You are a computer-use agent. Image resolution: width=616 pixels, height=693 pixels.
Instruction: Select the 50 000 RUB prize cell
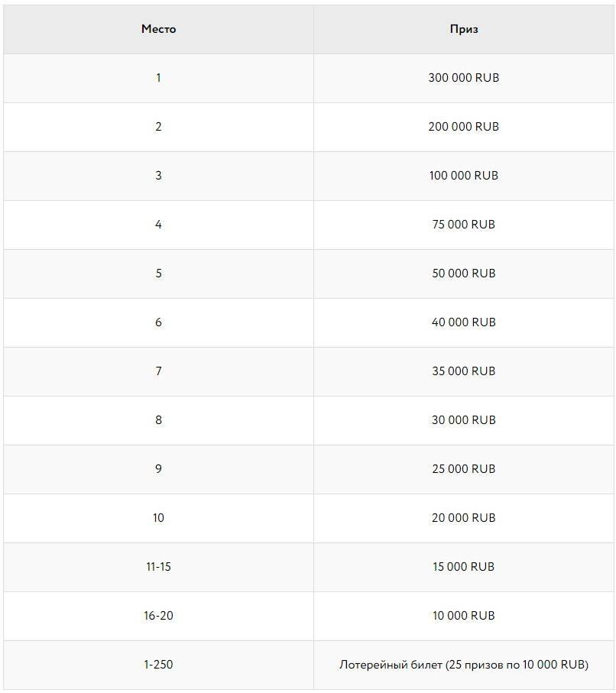(464, 274)
